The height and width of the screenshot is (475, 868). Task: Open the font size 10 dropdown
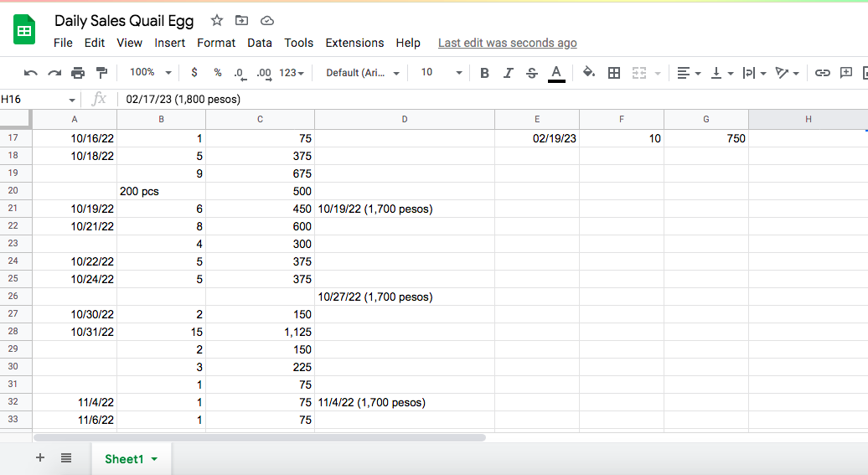click(x=441, y=73)
